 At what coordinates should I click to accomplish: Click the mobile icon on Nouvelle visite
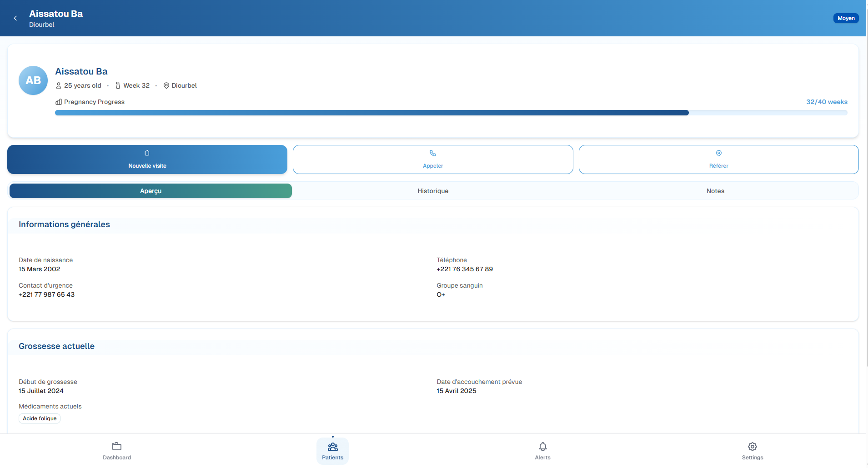coord(147,153)
